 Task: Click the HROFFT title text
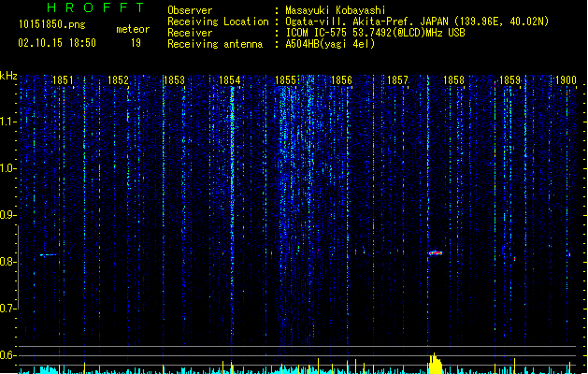click(x=96, y=7)
